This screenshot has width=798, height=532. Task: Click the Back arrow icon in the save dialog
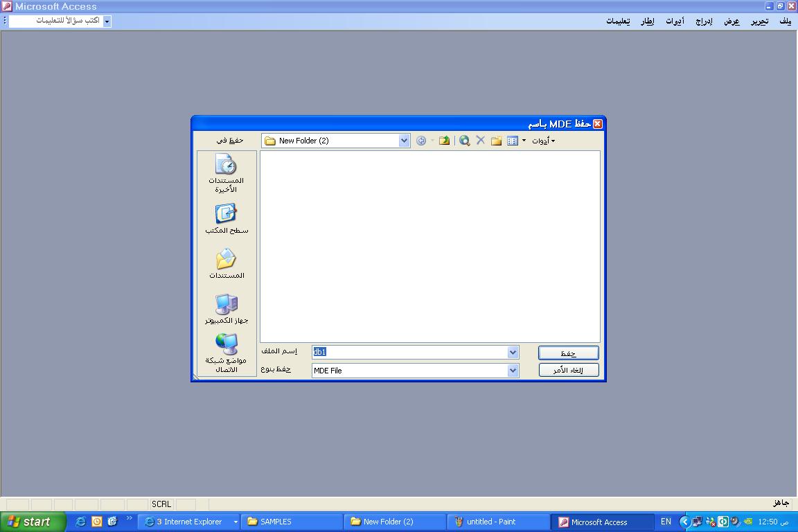tap(421, 141)
